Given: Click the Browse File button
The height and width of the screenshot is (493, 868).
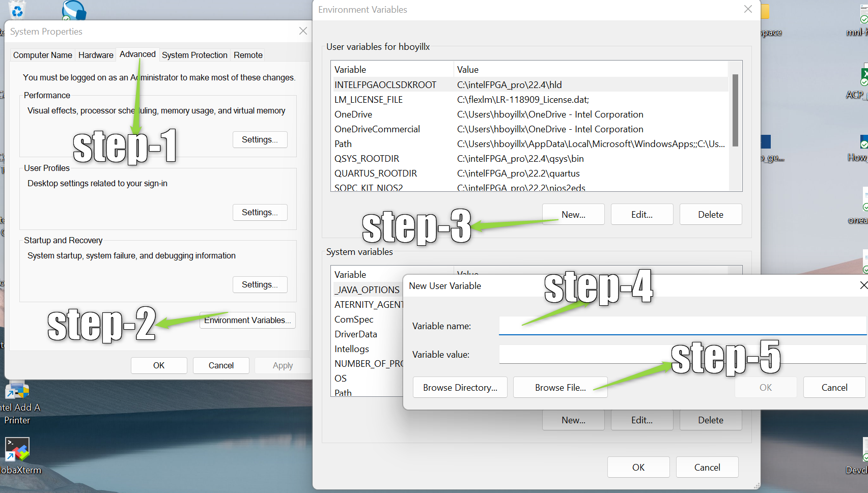Looking at the screenshot, I should [560, 387].
